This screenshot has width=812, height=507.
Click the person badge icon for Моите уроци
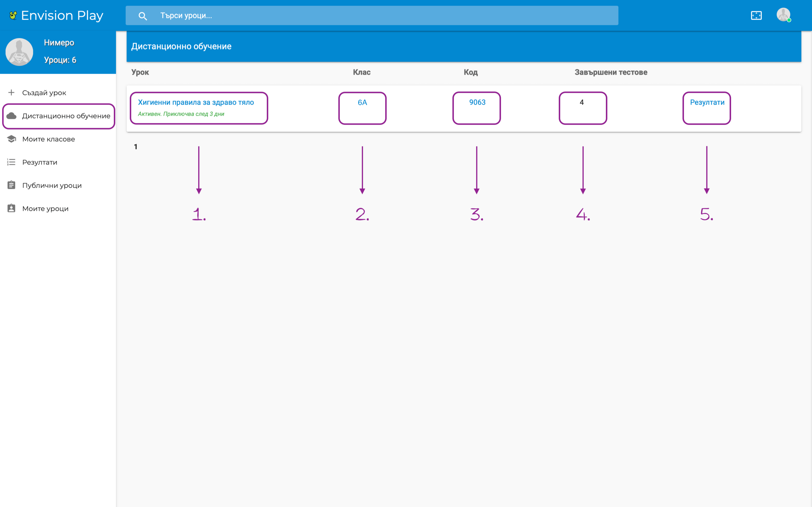[x=11, y=208]
